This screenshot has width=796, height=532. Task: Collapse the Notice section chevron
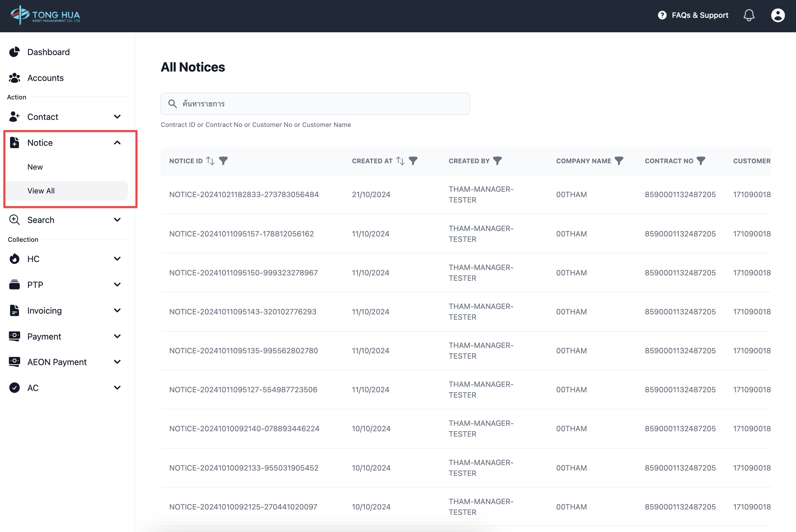tap(118, 143)
